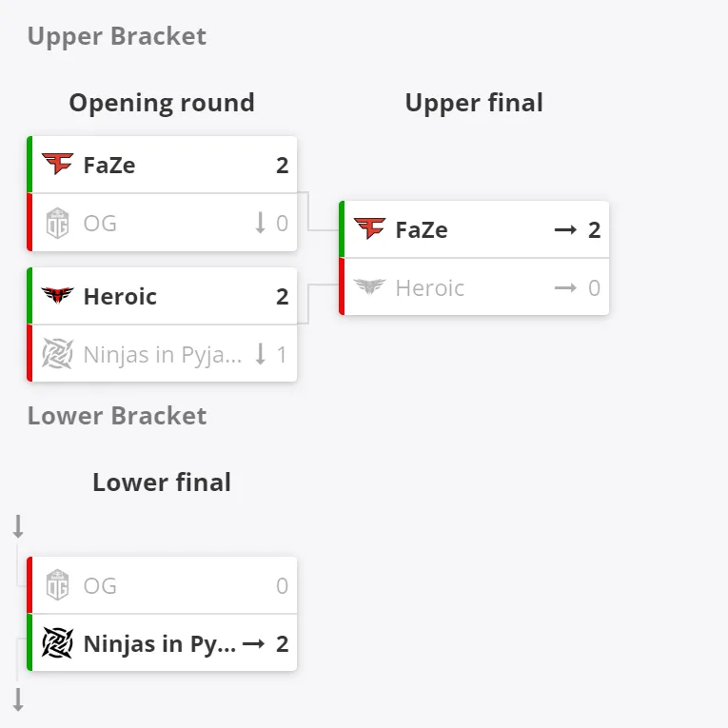Click the right arrow next to Heroic's upper final score
Viewport: 728px width, 728px height.
[565, 287]
